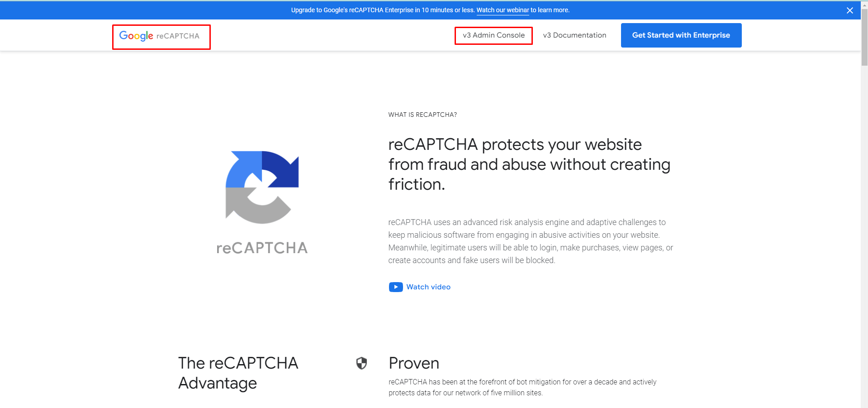868x408 pixels.
Task: Close the Enterprise upgrade banner
Action: click(x=849, y=10)
